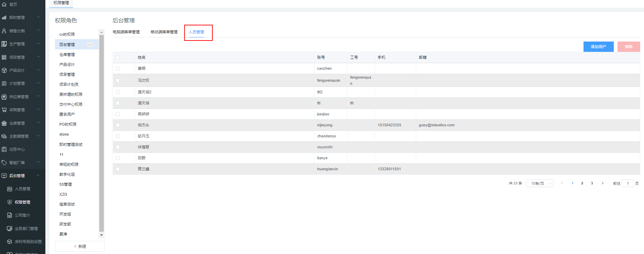Screen dimensions: 644x254
Task: Click the 采购管理 shopping cart icon
Action: (4, 110)
